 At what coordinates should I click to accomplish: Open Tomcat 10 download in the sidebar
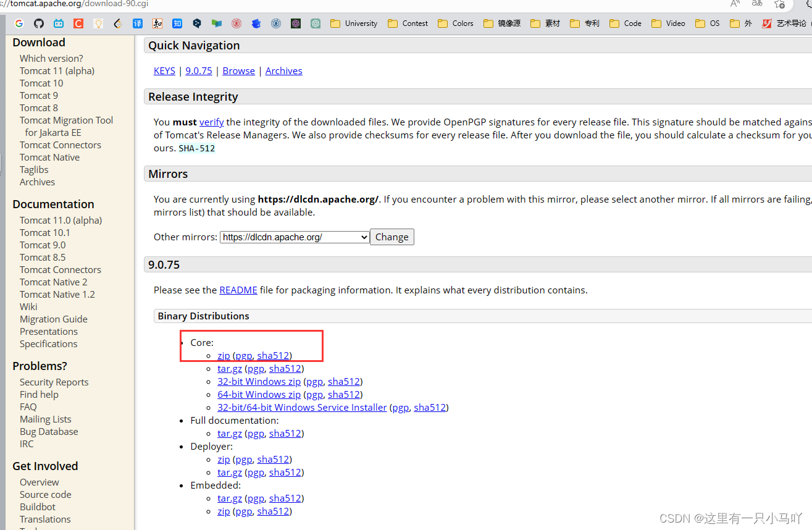click(41, 83)
